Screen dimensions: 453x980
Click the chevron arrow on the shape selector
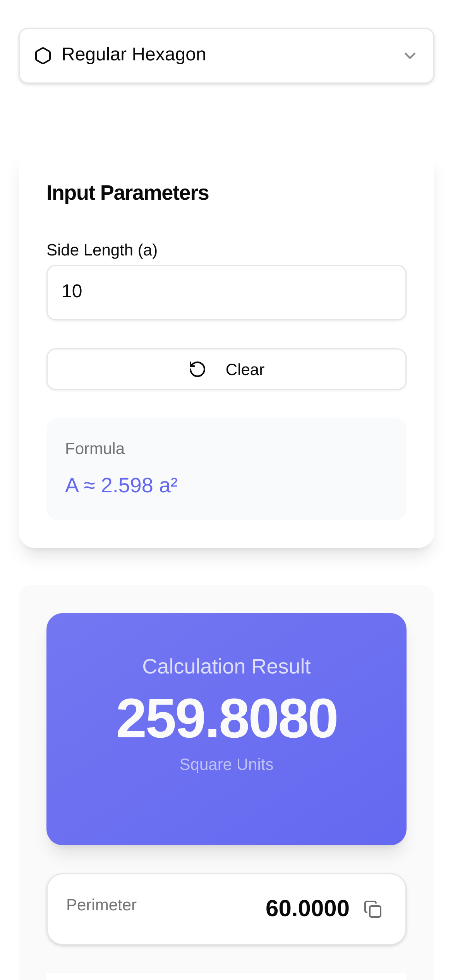[410, 55]
